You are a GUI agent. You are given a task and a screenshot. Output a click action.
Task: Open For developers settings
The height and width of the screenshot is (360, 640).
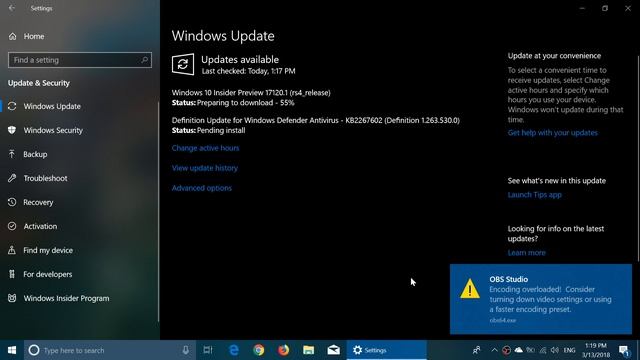pyautogui.click(x=80, y=274)
